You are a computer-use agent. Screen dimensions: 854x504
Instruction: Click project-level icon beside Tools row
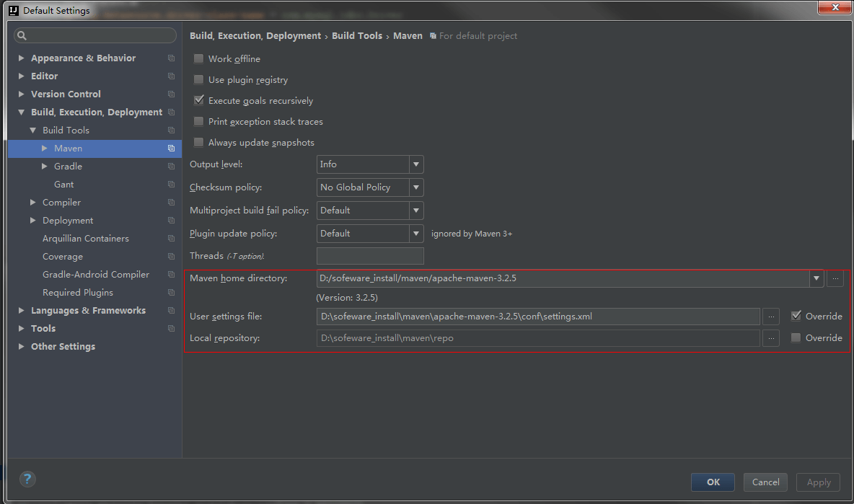coord(171,329)
